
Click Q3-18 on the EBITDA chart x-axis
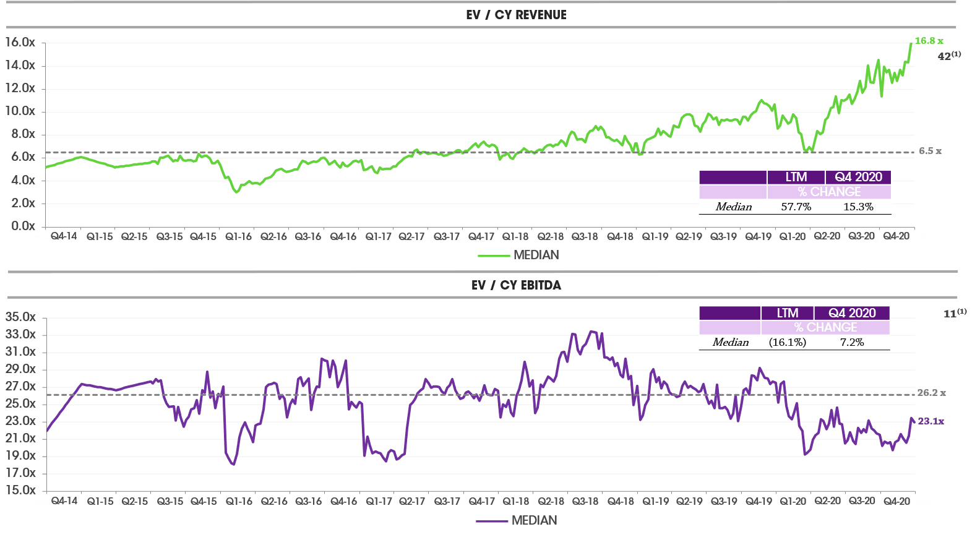click(x=585, y=501)
